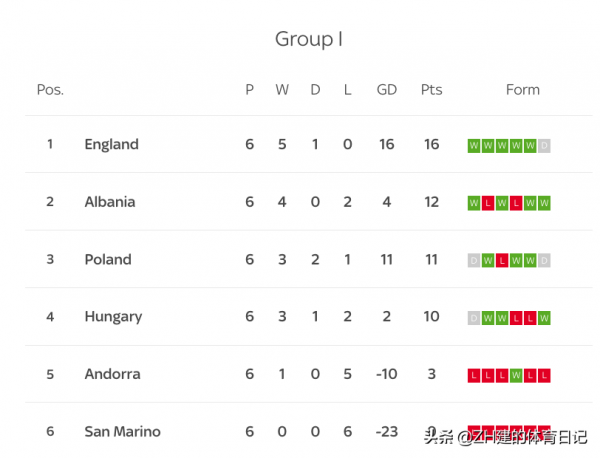The width and height of the screenshot is (600, 458).
Task: Select the Poland team name
Action: tap(107, 259)
